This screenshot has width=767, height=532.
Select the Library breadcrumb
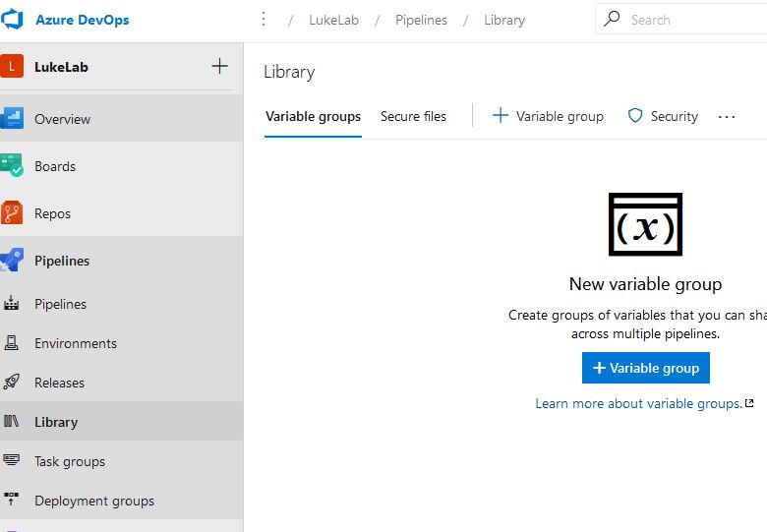504,20
